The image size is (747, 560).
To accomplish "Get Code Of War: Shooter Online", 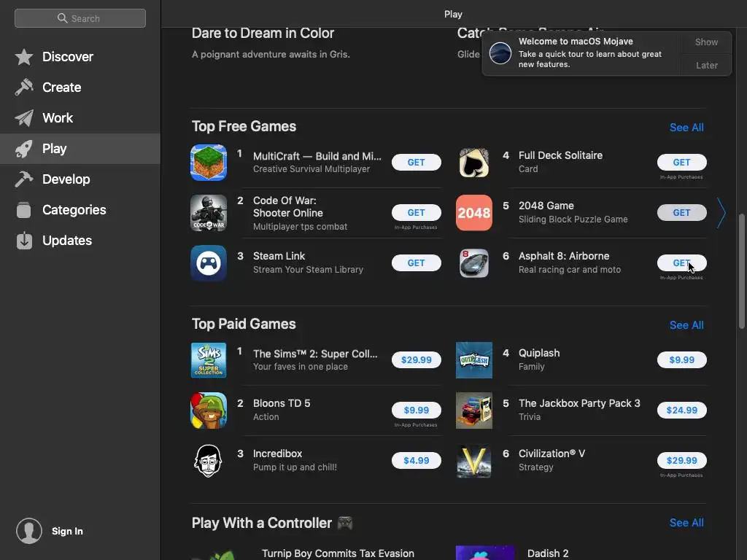I will pos(416,212).
